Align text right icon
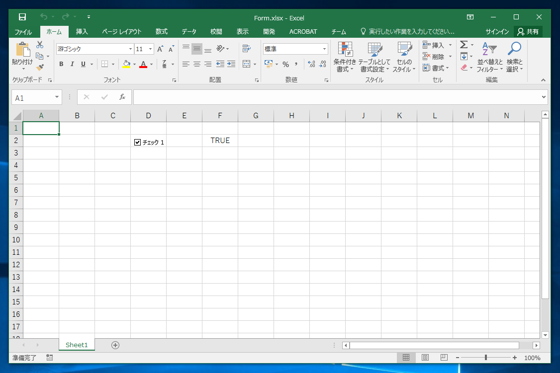Image resolution: width=560 pixels, height=373 pixels. [208, 64]
